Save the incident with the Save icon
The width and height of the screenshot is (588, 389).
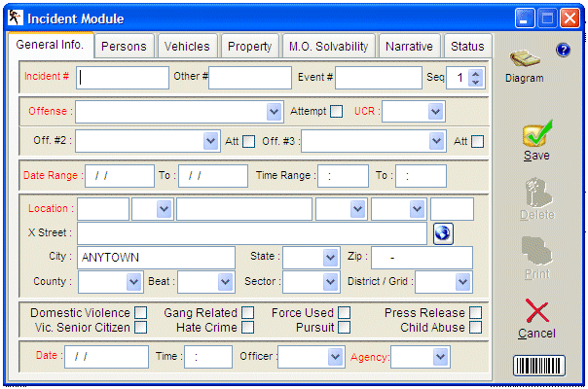point(537,133)
